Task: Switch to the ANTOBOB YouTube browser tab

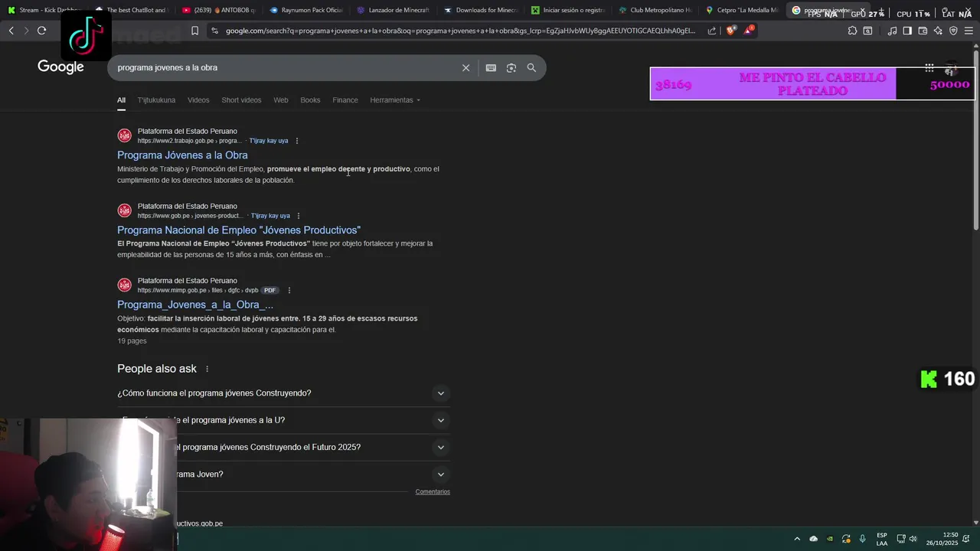Action: 220,11
